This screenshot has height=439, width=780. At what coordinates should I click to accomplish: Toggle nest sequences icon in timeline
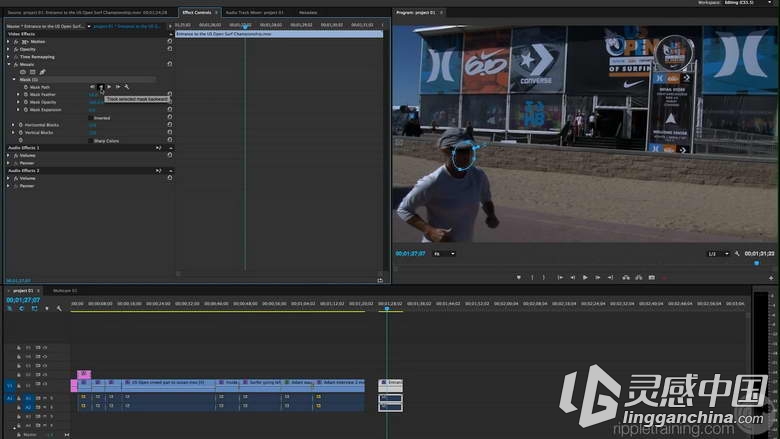pos(9,309)
